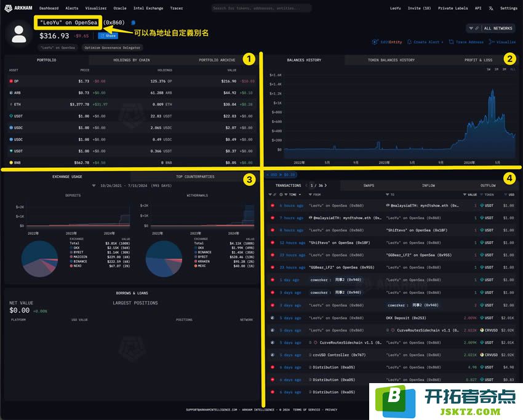
Task: Click the Arkham logo in the top bar
Action: 18,8
